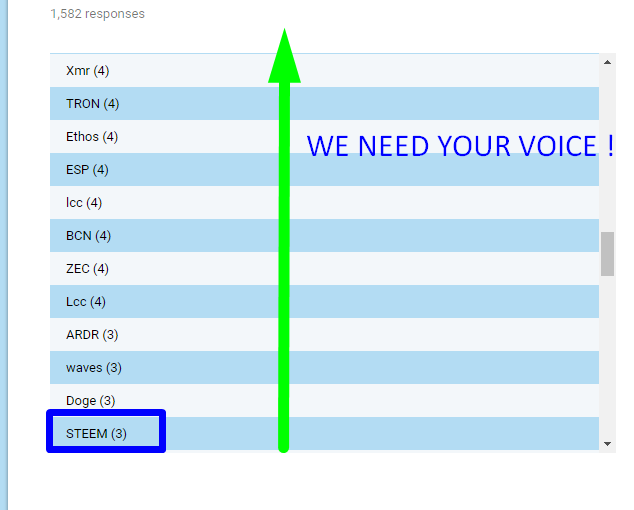Click the vertical scrollbar thumb
Image resolution: width=634 pixels, height=510 pixels.
click(x=607, y=254)
